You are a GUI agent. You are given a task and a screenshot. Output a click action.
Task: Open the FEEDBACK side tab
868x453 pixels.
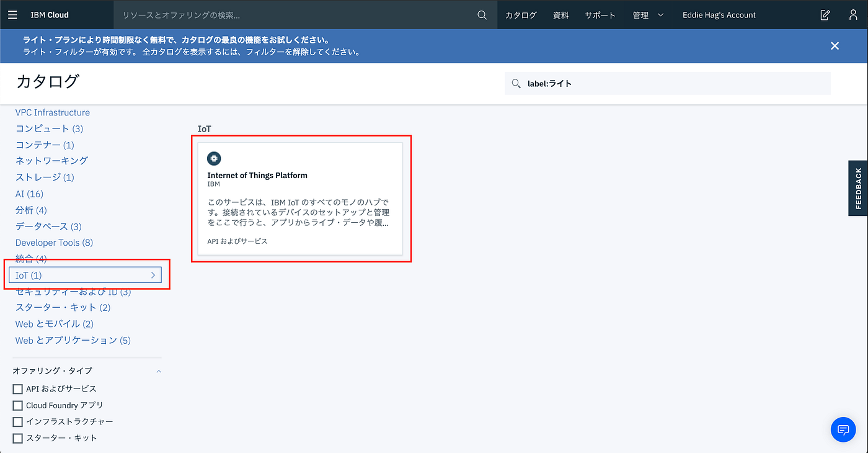point(858,188)
